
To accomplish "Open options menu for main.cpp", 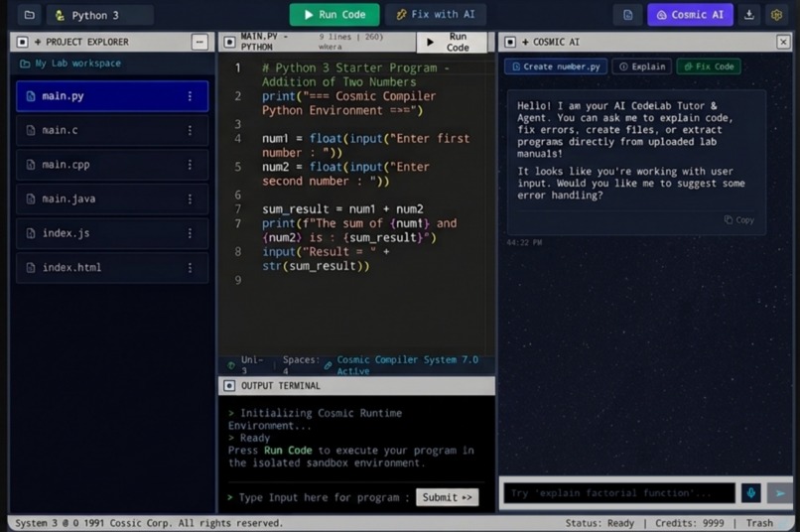I will [190, 164].
